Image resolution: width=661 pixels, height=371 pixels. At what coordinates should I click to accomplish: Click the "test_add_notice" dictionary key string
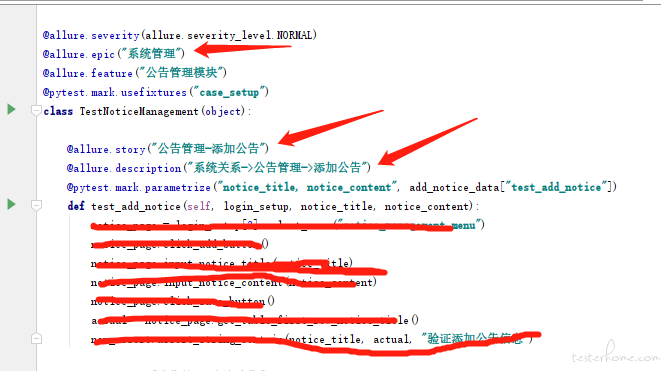tap(556, 187)
